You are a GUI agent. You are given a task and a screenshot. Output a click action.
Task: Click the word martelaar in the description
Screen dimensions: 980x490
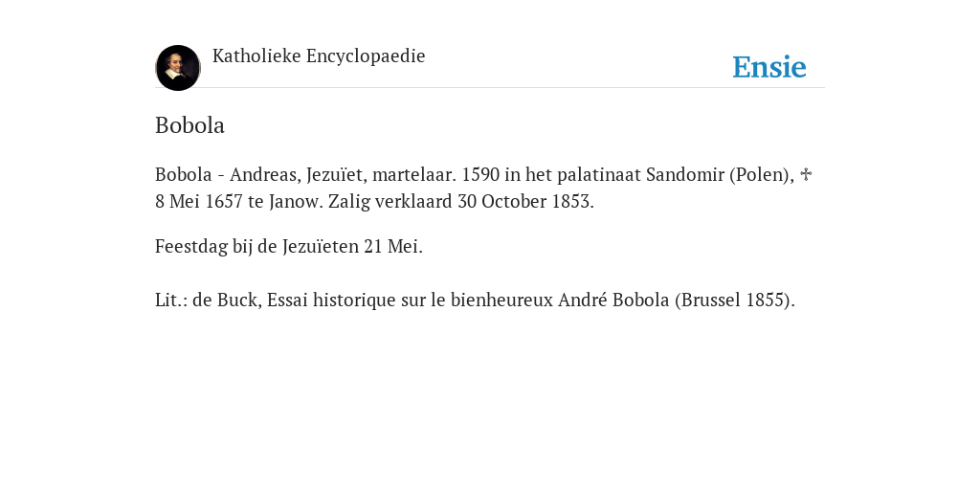click(413, 174)
